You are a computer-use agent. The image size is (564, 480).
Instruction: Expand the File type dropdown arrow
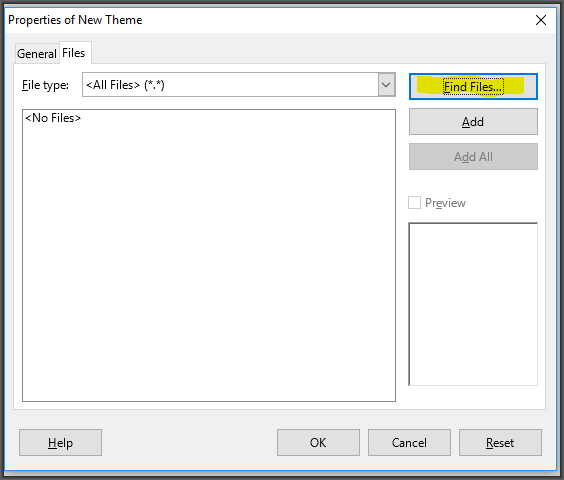point(387,85)
